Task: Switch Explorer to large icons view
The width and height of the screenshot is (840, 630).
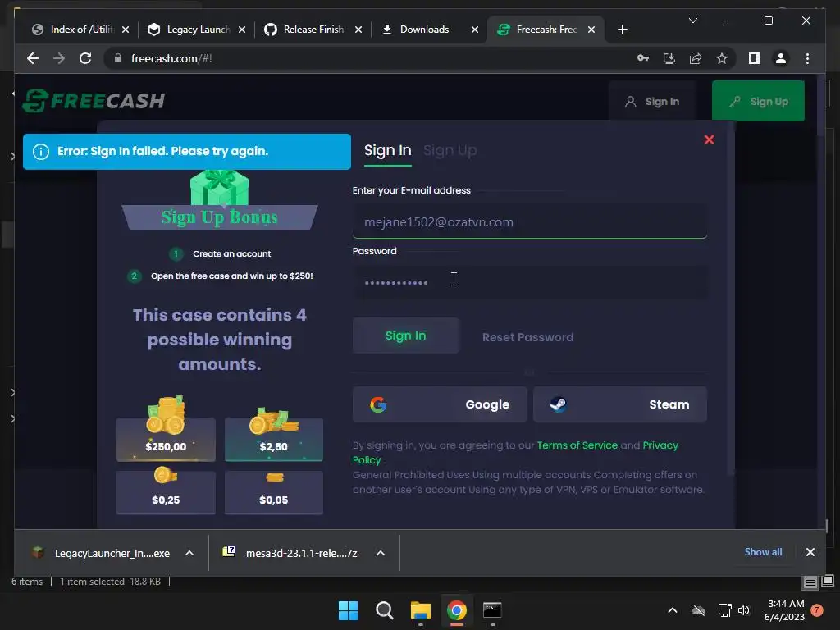Action: click(x=828, y=581)
